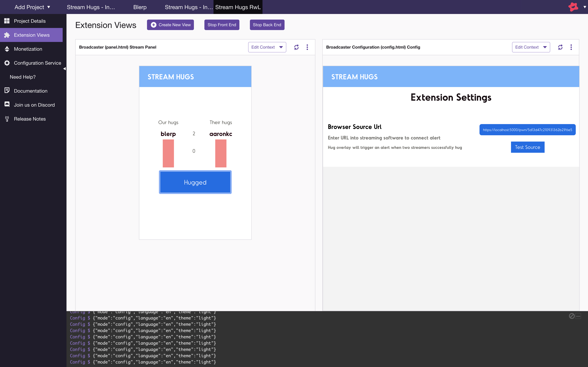The height and width of the screenshot is (367, 588).
Task: Minimize the console panel
Action: point(578,316)
